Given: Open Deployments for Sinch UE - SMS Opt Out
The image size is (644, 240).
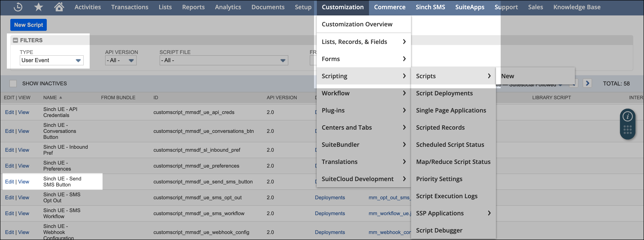Looking at the screenshot, I should pyautogui.click(x=330, y=197).
